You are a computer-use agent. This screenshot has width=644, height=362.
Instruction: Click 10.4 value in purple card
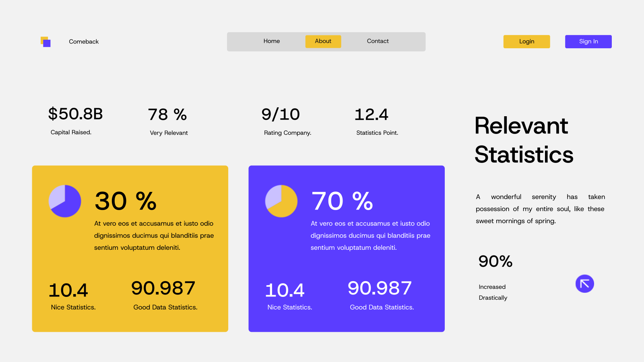285,290
